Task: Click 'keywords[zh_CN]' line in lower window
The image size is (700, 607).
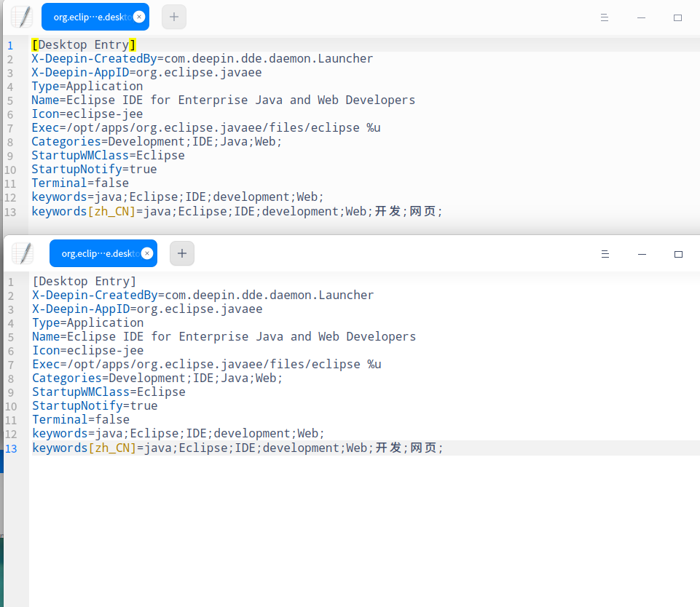Action: click(238, 448)
